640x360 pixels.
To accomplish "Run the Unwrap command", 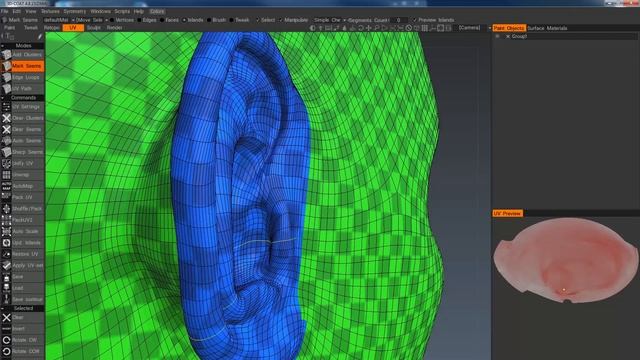I will tap(22, 175).
